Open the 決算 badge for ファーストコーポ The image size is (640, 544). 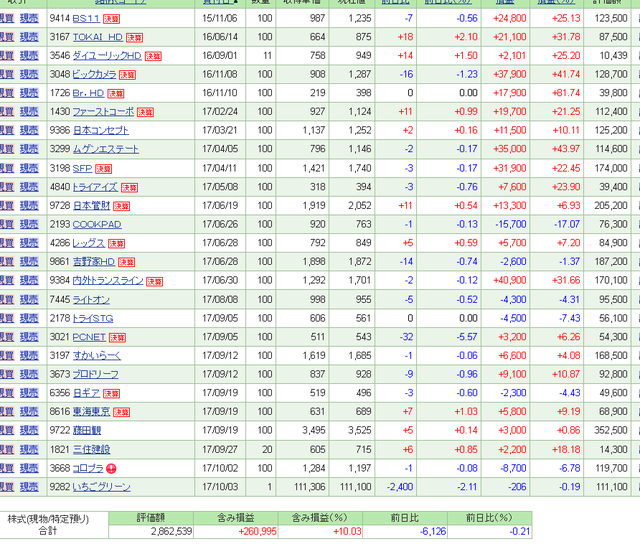(145, 112)
